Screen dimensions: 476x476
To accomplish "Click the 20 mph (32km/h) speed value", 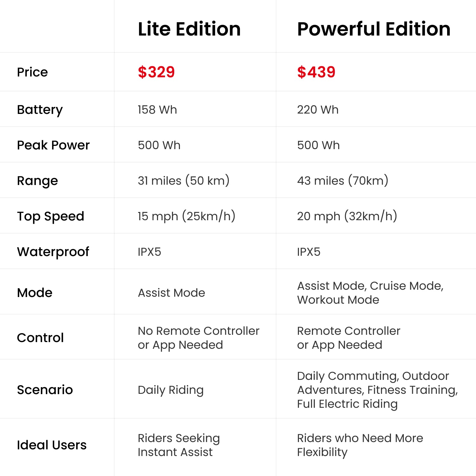I will coord(347,216).
